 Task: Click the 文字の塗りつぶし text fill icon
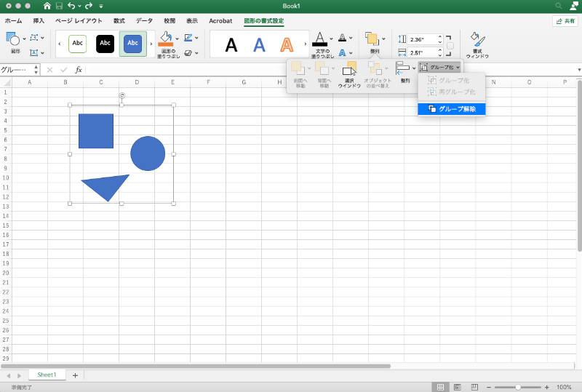(x=319, y=39)
